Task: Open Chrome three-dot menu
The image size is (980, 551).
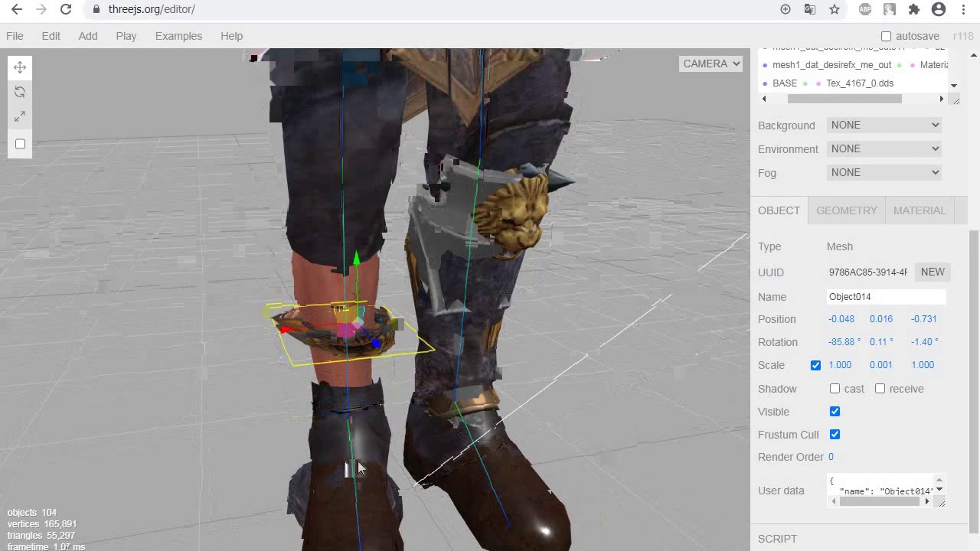Action: [x=963, y=9]
